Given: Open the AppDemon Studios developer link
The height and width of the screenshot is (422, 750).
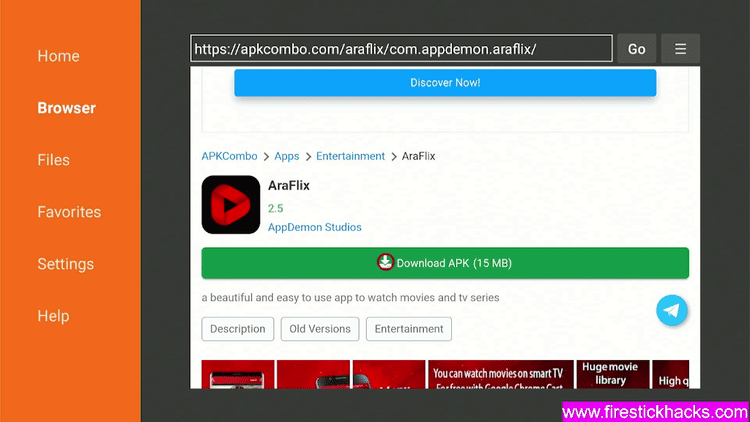Looking at the screenshot, I should pos(315,227).
